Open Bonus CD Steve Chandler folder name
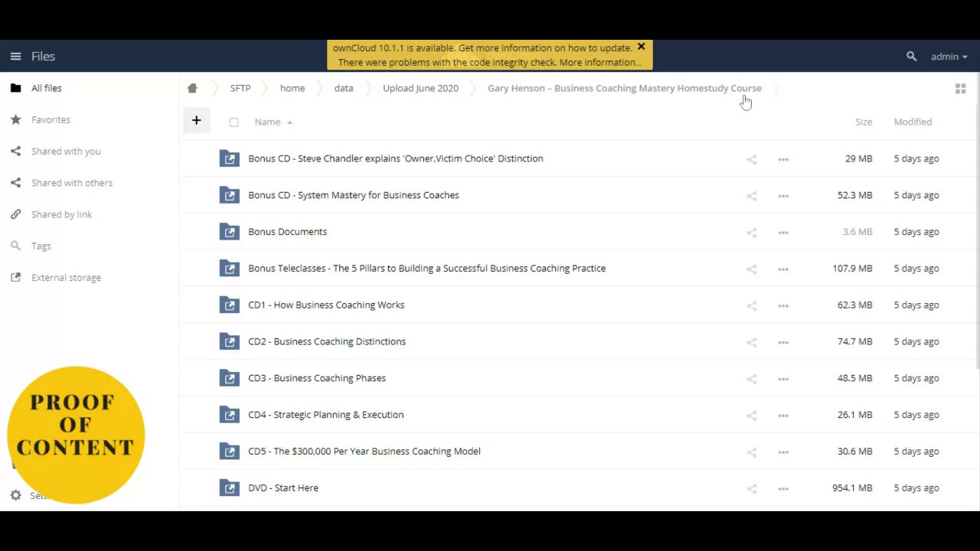The height and width of the screenshot is (551, 980). 396,158
